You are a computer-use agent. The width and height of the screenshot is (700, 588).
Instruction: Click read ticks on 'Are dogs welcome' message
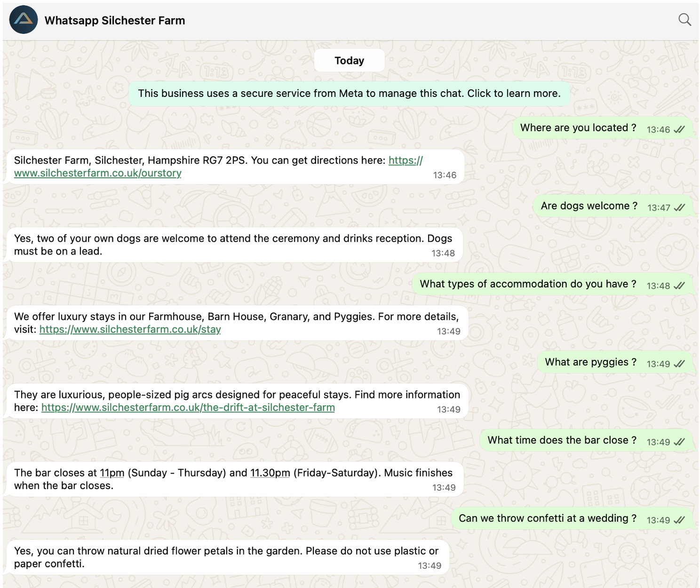(x=679, y=208)
